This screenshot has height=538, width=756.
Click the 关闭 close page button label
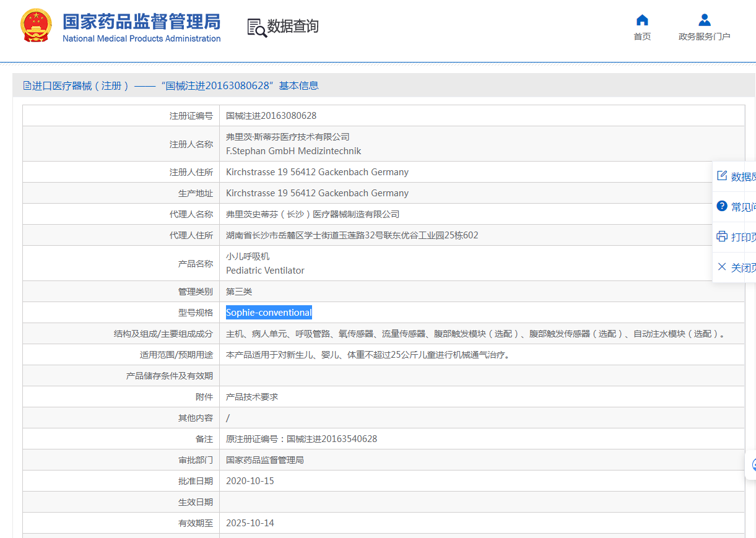tap(743, 267)
